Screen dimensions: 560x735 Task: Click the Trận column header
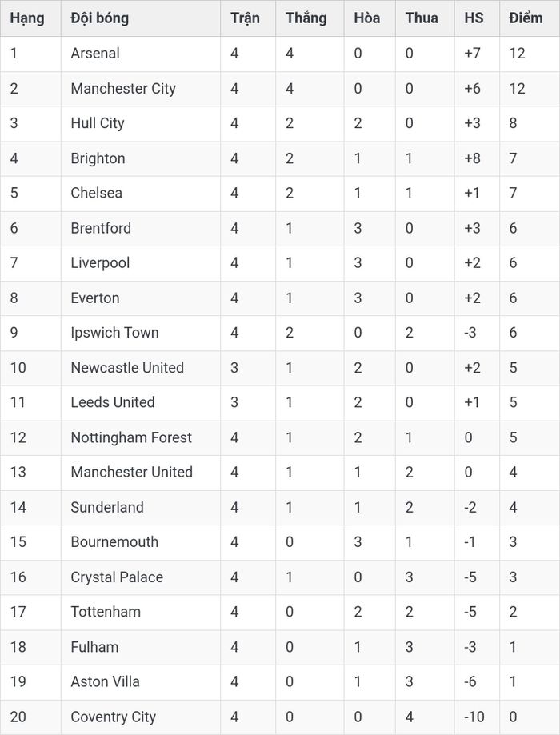point(245,18)
